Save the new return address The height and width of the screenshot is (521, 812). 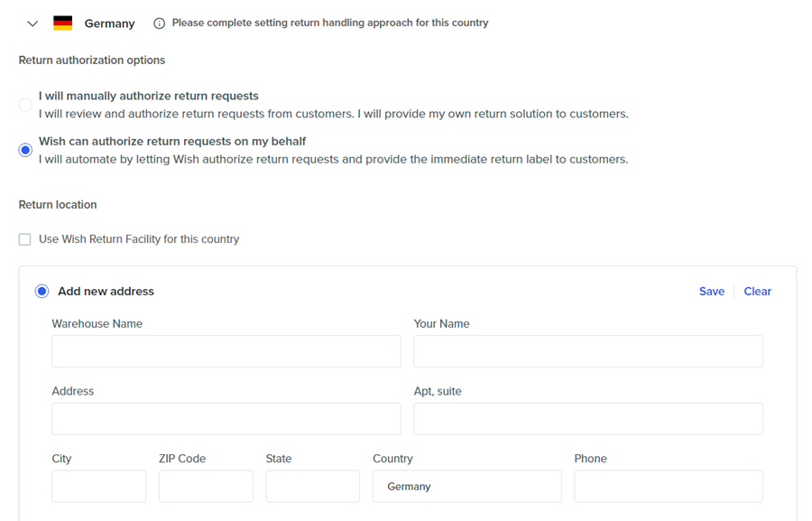tap(711, 291)
